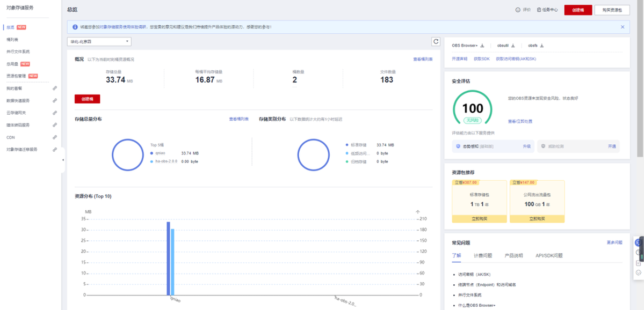Click the 购买资源包 button

click(612, 10)
